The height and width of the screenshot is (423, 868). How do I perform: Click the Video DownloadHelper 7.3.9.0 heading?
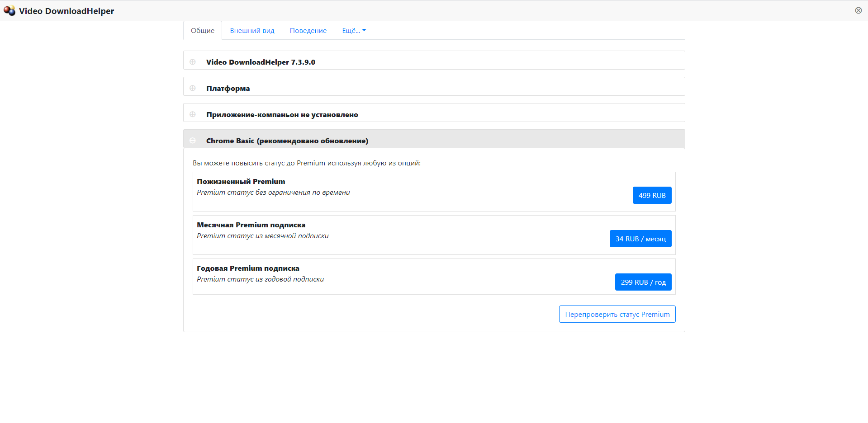261,62
